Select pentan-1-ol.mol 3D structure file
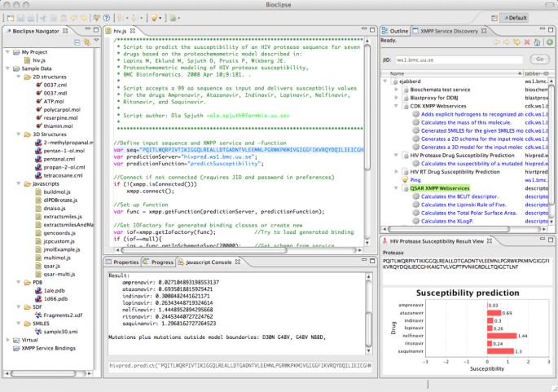 pos(64,151)
